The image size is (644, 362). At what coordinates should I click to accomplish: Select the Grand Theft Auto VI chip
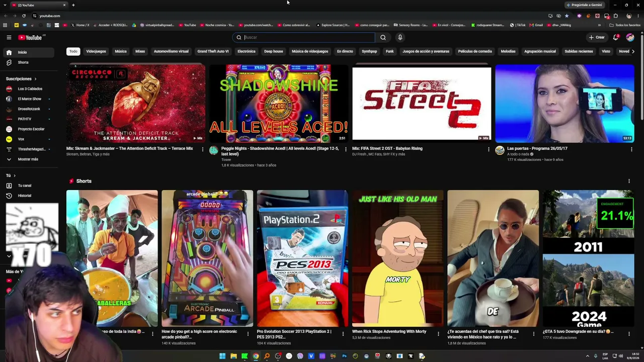point(213,51)
